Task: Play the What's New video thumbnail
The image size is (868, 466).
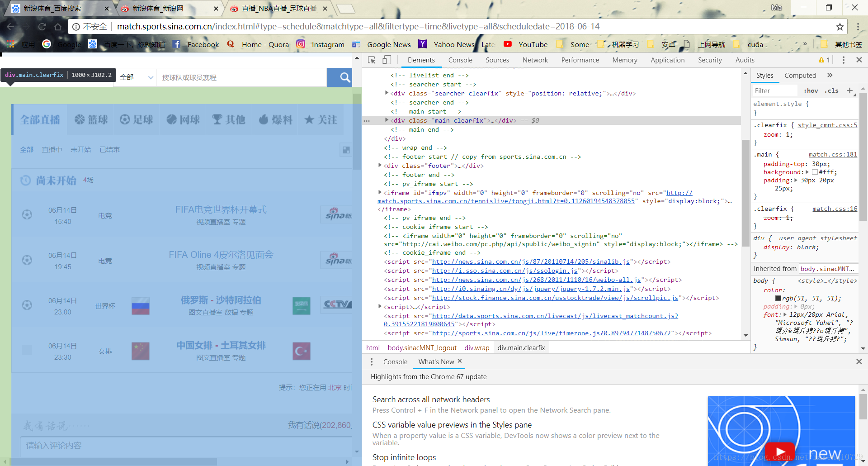Action: pyautogui.click(x=780, y=452)
